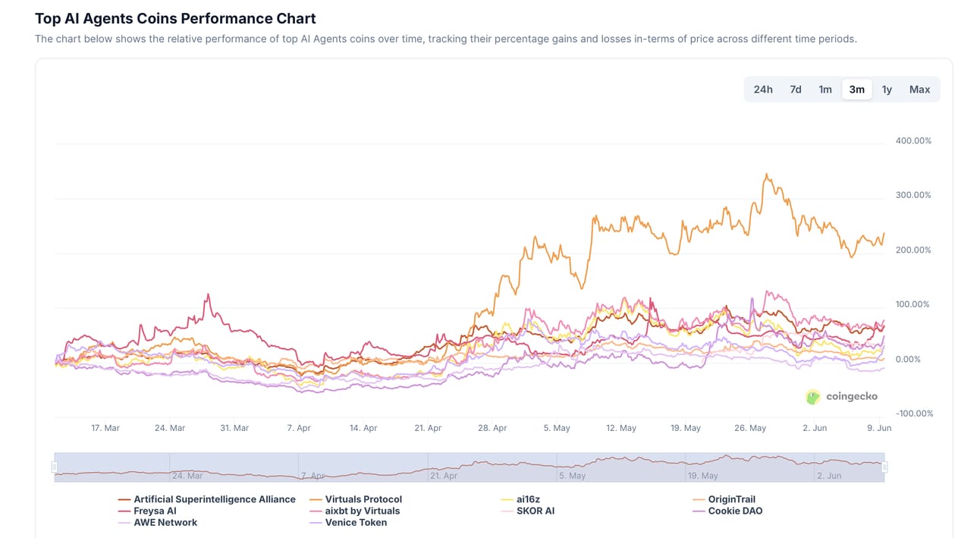980x538 pixels.
Task: Toggle OriginTrail series in legend
Action: click(724, 499)
